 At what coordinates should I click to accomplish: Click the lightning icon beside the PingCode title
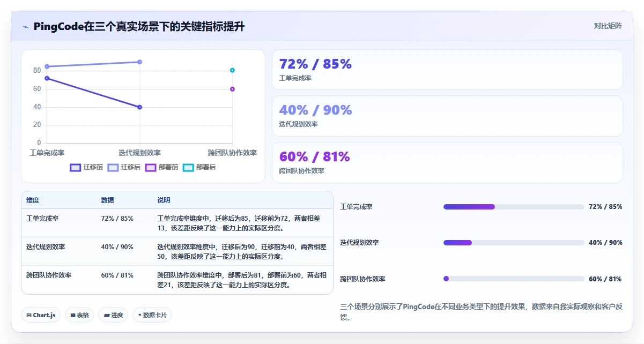pyautogui.click(x=25, y=27)
